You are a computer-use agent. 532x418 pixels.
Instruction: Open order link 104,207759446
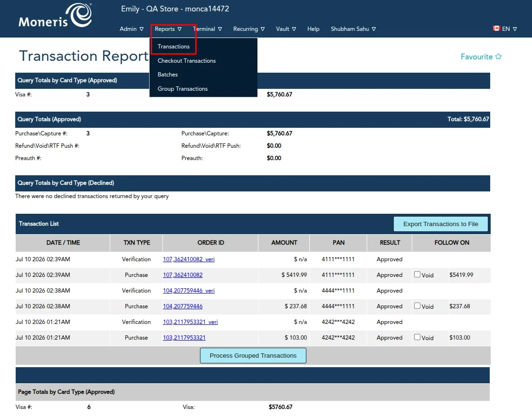(182, 306)
